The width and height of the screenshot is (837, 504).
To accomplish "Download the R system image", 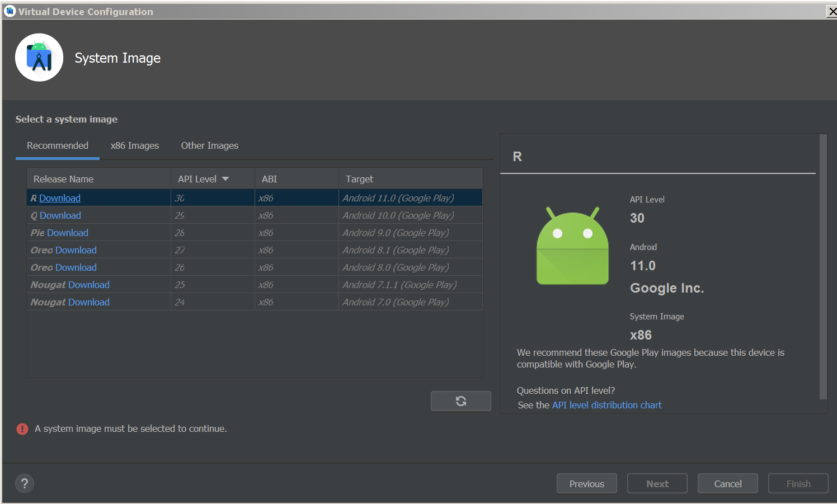I will pos(60,198).
